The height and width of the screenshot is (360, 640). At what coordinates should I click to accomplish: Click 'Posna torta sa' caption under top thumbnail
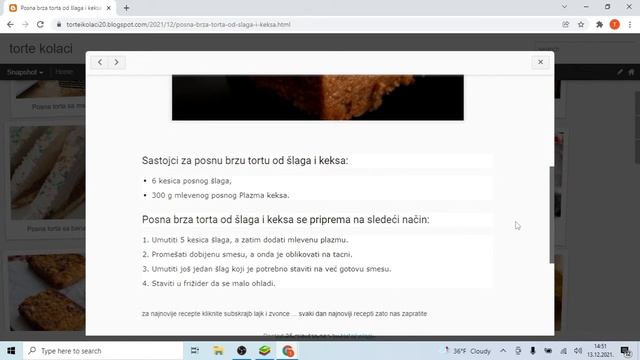point(58,107)
